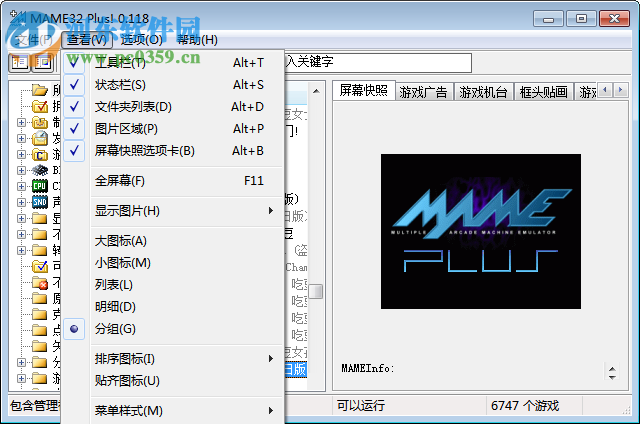Open the 选项(O) menu
The width and height of the screenshot is (640, 424).
(142, 40)
